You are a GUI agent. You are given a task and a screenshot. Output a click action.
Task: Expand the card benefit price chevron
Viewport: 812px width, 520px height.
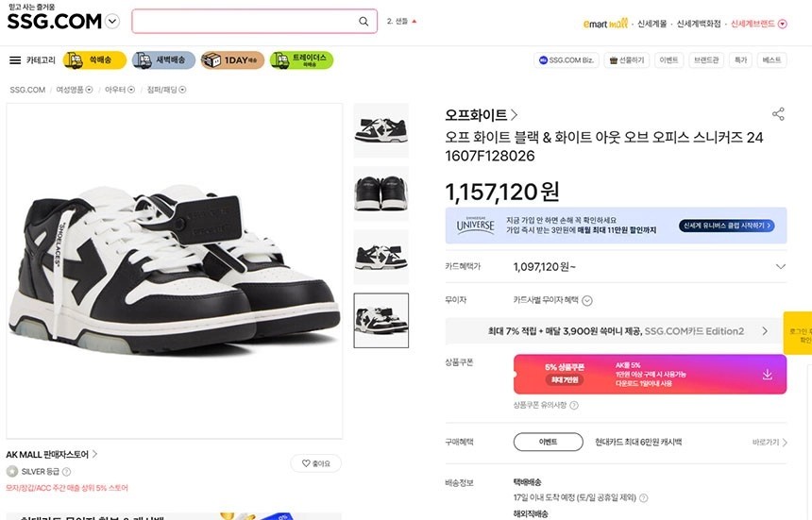[780, 267]
